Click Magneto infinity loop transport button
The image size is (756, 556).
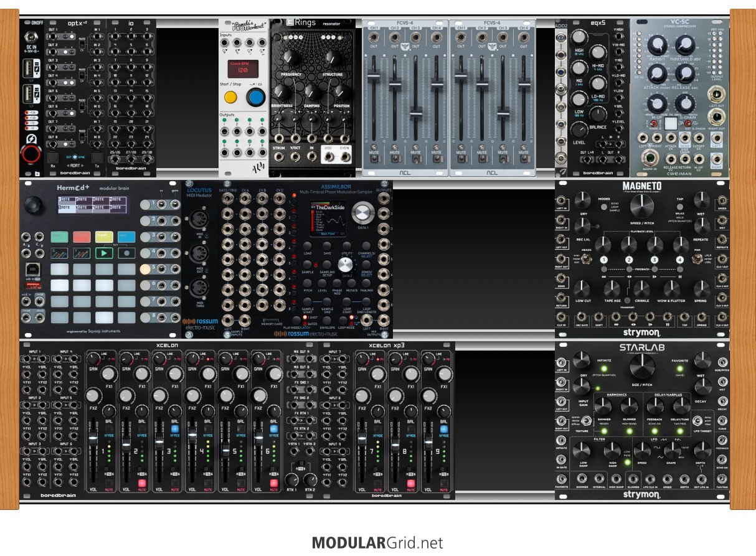point(604,269)
